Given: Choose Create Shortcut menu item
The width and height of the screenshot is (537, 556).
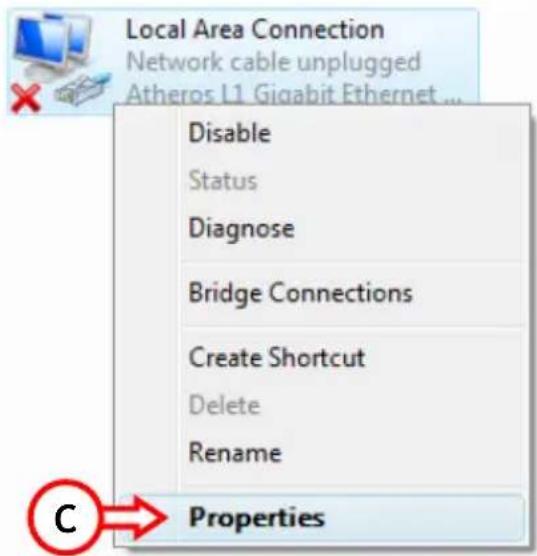Looking at the screenshot, I should coord(277,357).
